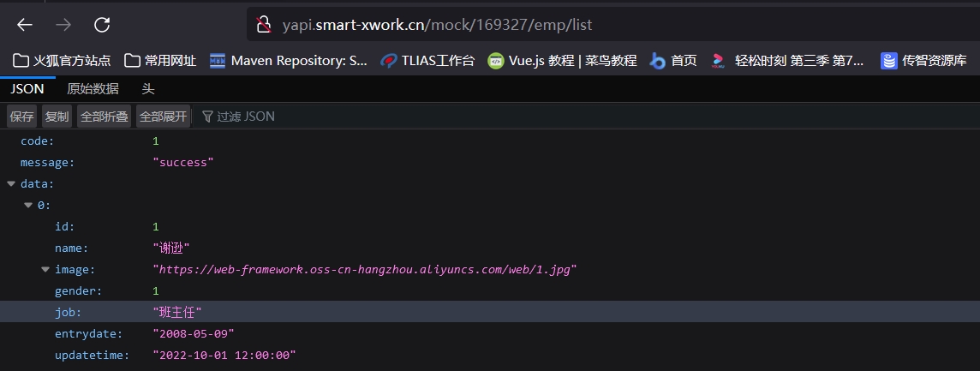This screenshot has width=980, height=371.
Task: Collapse the data node
Action: pyautogui.click(x=11, y=183)
